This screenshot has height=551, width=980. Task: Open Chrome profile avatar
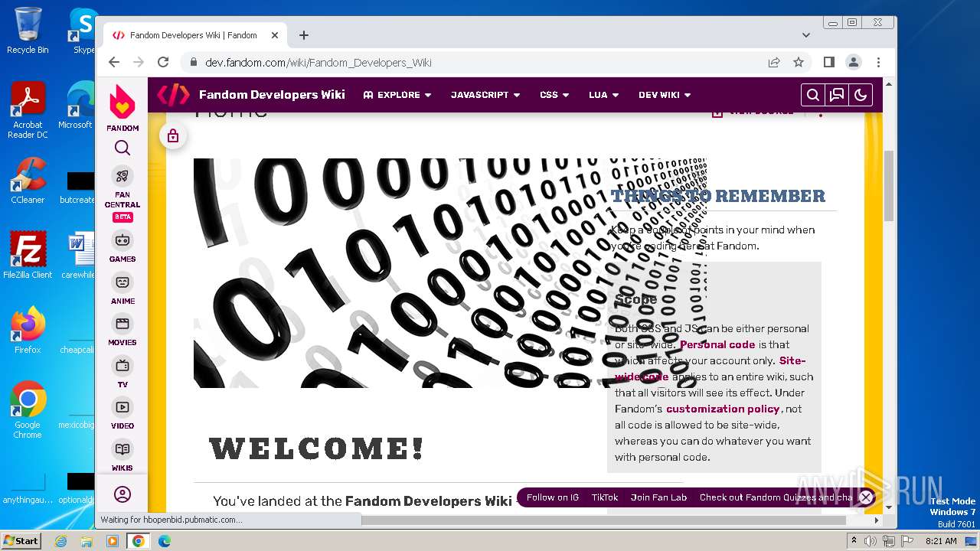tap(853, 62)
